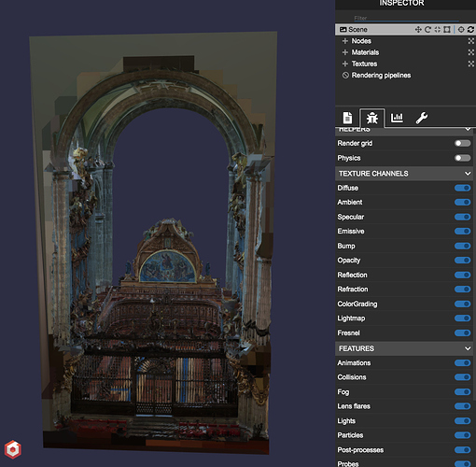Image resolution: width=476 pixels, height=467 pixels.
Task: Select the bounding box gizmo icon
Action: coord(447,29)
